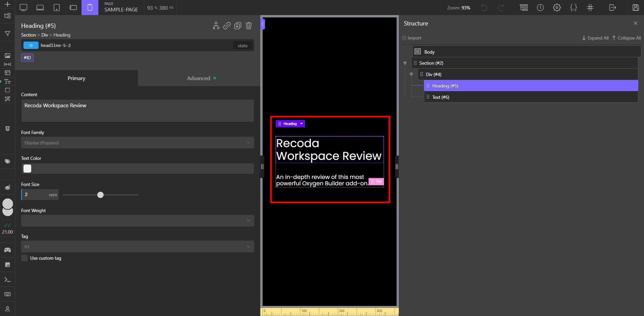Open the JavaScript panel in the sidebar
Image resolution: width=644 pixels, height=316 pixels.
click(7, 265)
